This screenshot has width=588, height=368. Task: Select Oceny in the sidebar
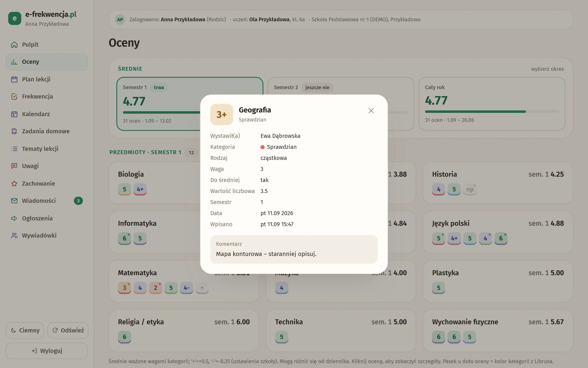[47, 62]
